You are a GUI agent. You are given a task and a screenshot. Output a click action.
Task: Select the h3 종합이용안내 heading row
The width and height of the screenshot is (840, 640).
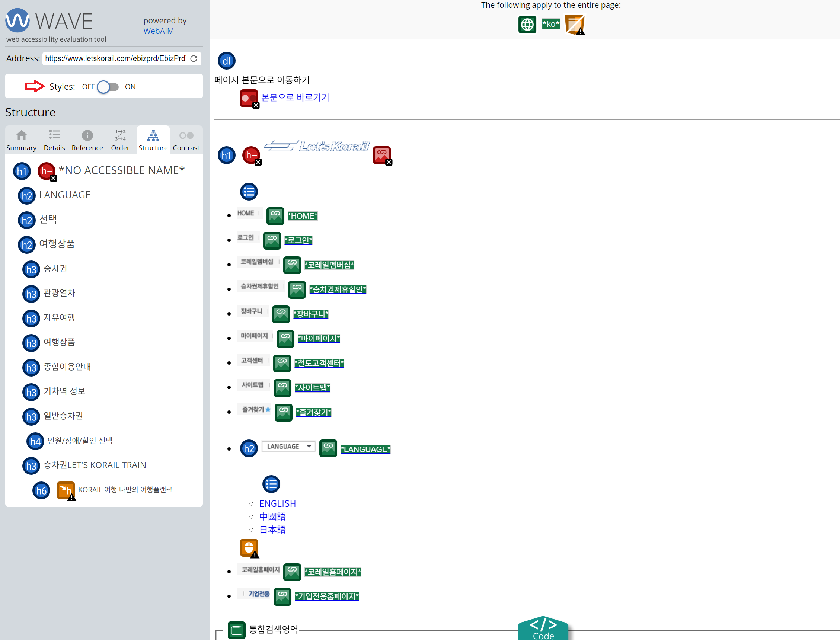pyautogui.click(x=56, y=367)
